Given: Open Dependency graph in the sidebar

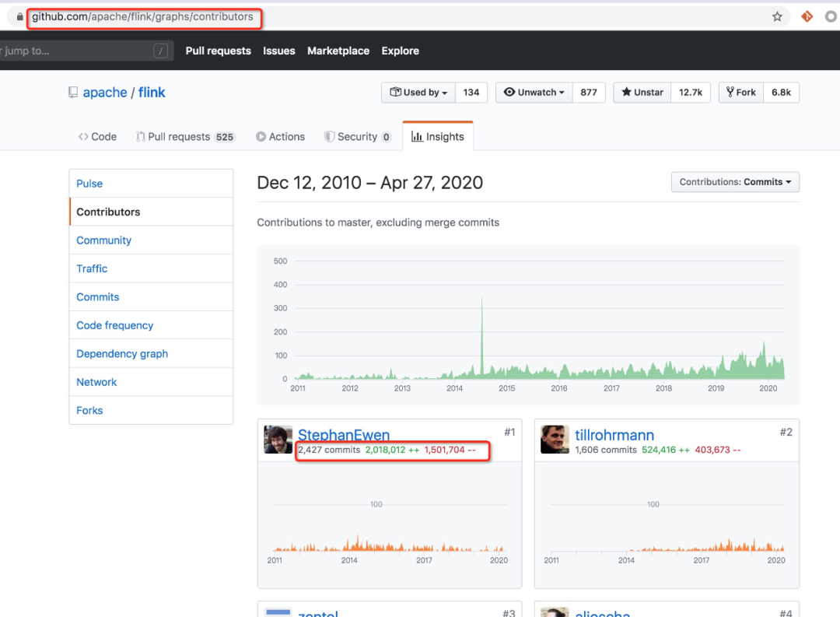Looking at the screenshot, I should pyautogui.click(x=151, y=354).
